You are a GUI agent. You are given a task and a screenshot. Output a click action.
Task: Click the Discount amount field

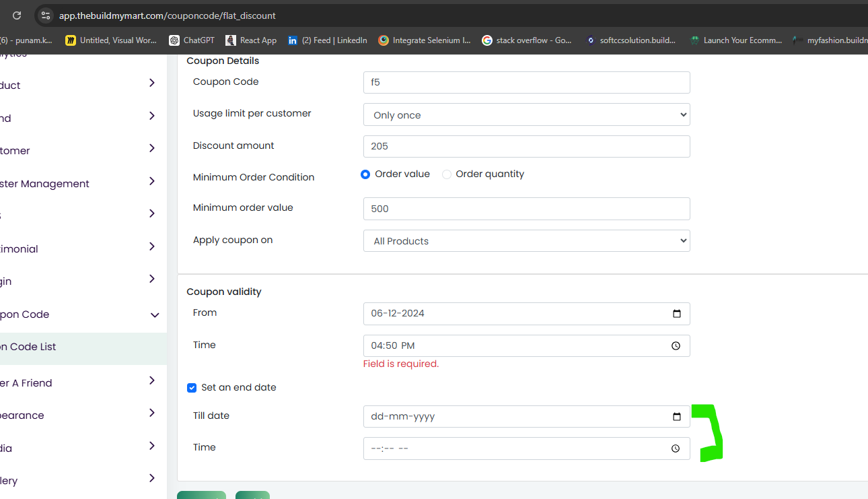point(527,146)
